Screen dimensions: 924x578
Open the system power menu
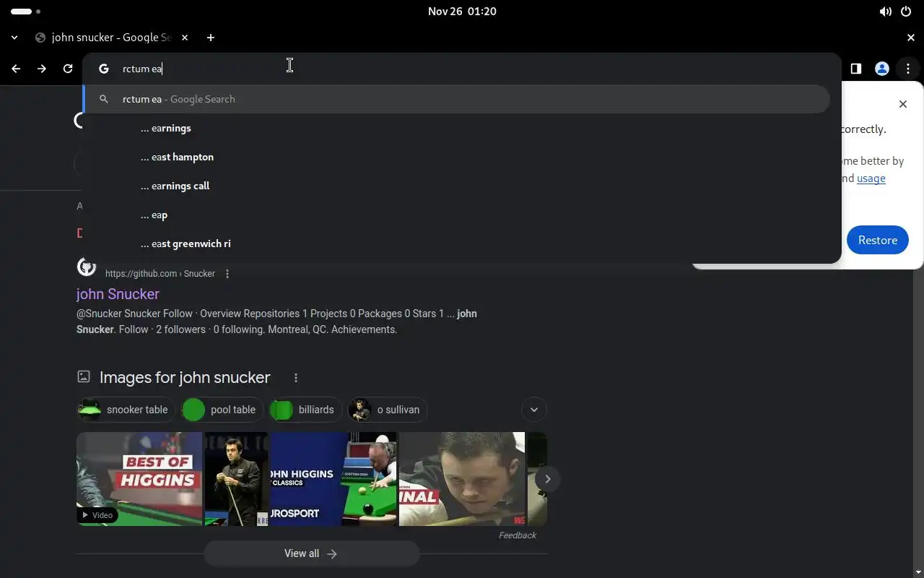coord(906,12)
